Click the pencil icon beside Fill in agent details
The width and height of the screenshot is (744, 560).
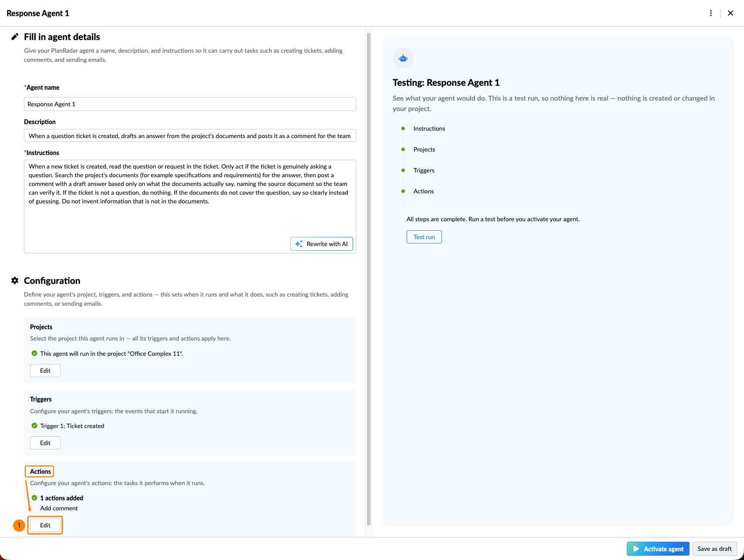click(x=15, y=37)
